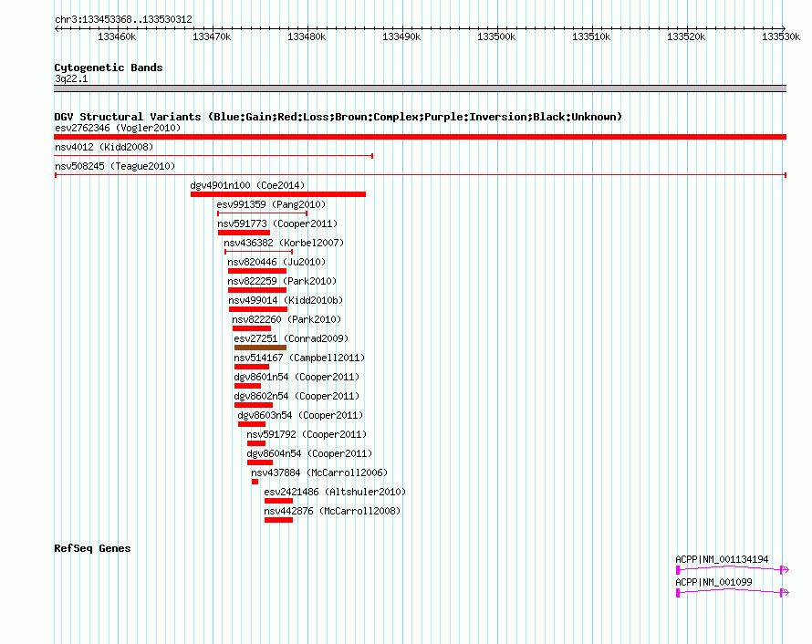Click the nsv436382 (Korbel2007) label
812x644 pixels.
(284, 243)
